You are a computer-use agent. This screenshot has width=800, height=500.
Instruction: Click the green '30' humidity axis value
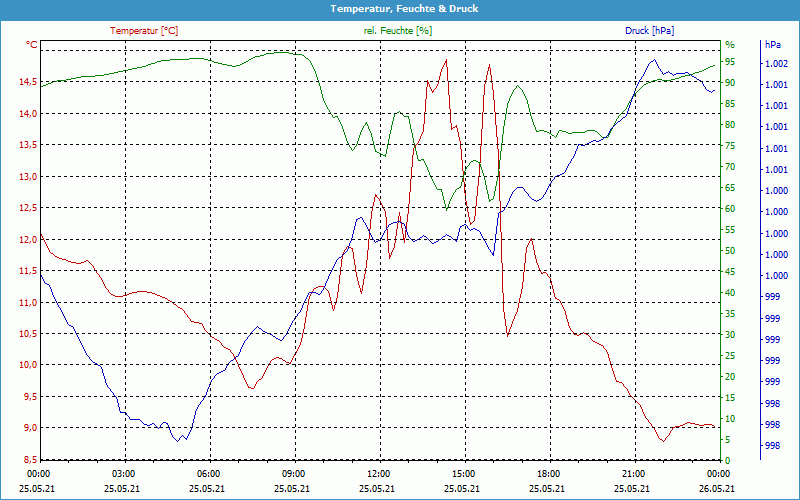point(730,335)
